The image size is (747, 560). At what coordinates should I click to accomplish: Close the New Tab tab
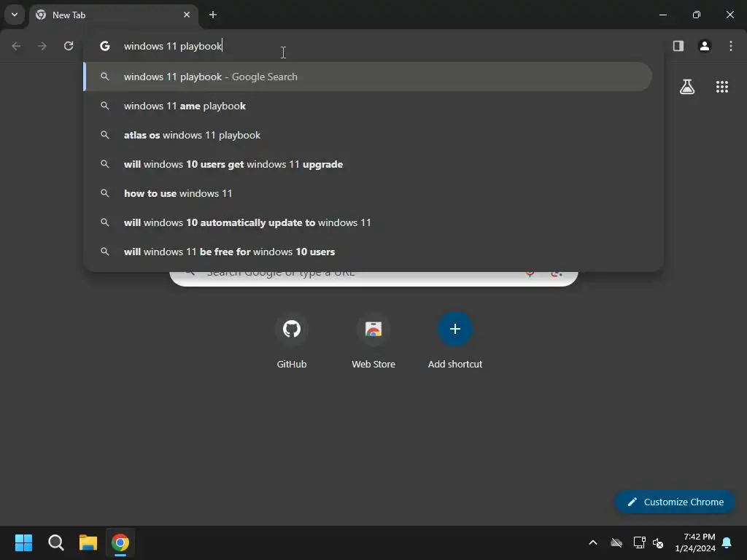pos(187,15)
